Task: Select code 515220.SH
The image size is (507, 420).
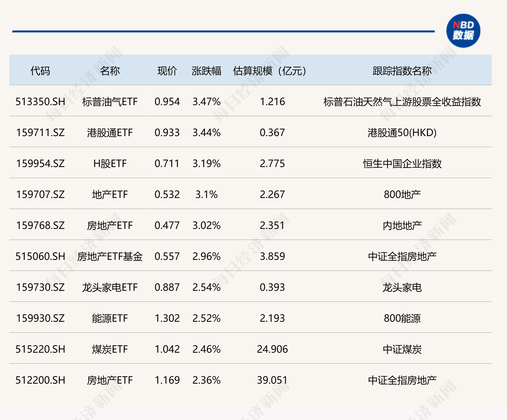Action: [40, 349]
